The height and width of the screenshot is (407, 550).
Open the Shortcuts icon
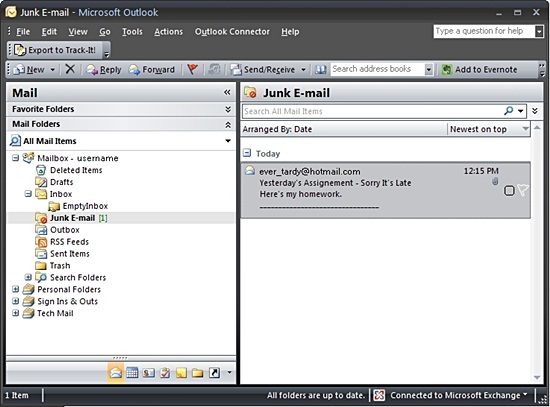coord(214,373)
